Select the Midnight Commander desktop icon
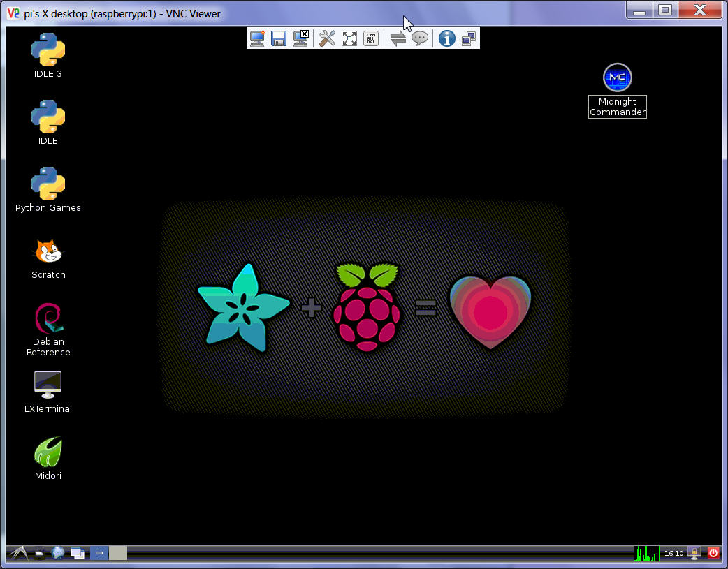This screenshot has width=728, height=569. (x=617, y=77)
